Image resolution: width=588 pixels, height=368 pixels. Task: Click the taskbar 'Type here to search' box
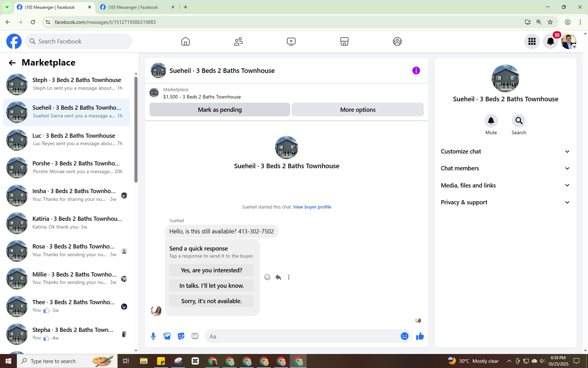[66, 361]
